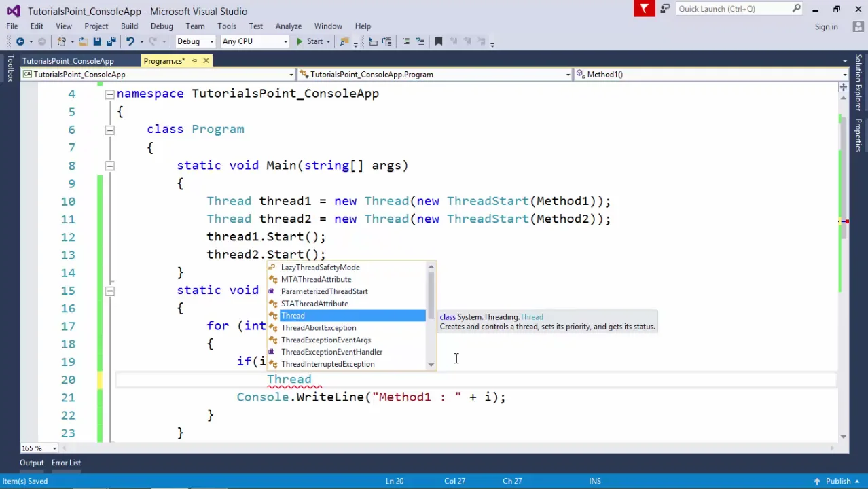Open the Tools menu
Image resolution: width=868 pixels, height=489 pixels.
227,26
